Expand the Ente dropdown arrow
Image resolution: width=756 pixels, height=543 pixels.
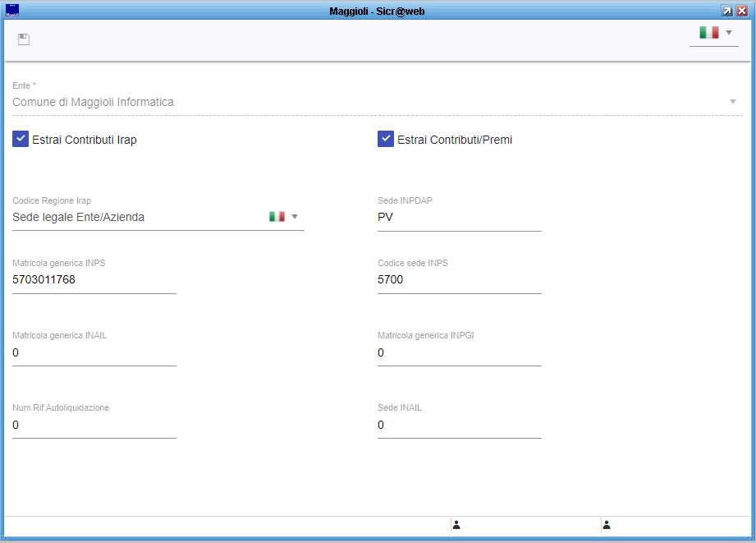tap(732, 101)
